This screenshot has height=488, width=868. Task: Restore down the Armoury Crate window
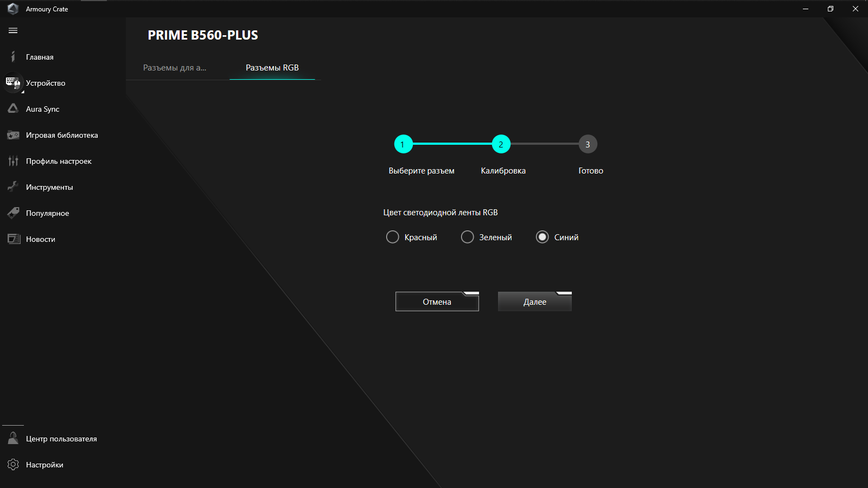(831, 9)
